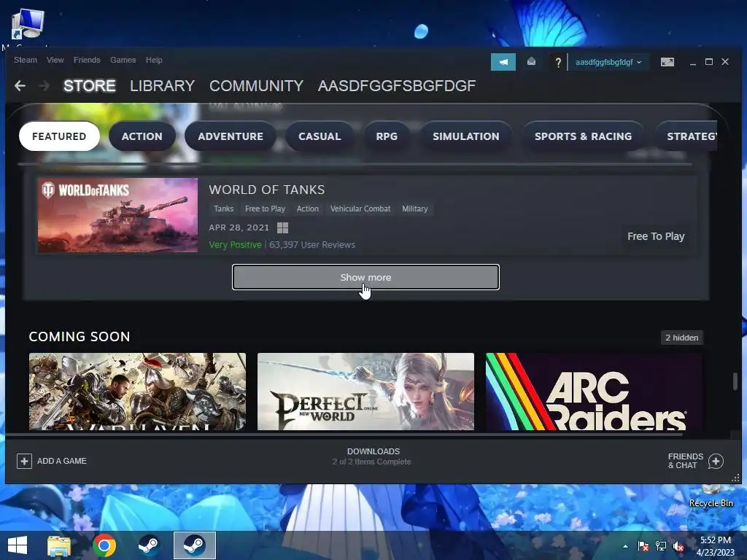Open the knights battle coming soon card
This screenshot has width=747, height=560.
pyautogui.click(x=138, y=392)
